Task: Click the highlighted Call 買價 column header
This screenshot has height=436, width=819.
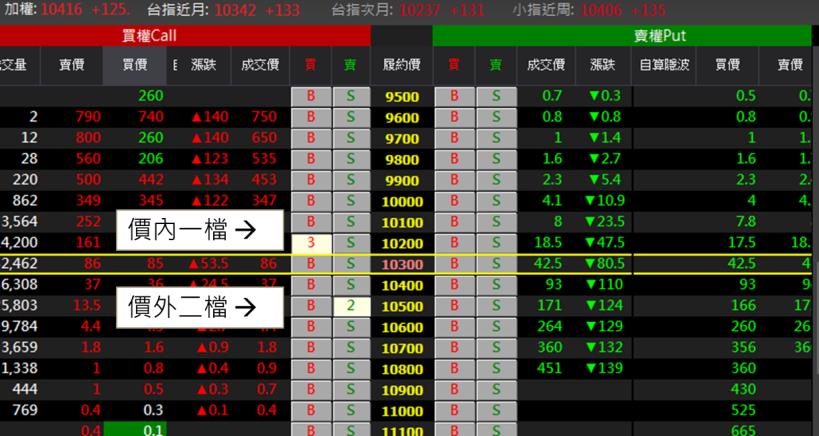Action: (x=135, y=65)
